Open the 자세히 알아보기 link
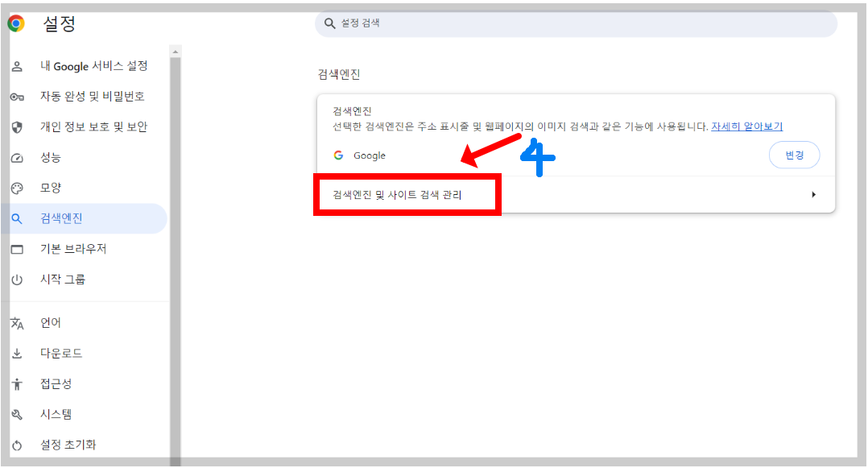 click(747, 126)
